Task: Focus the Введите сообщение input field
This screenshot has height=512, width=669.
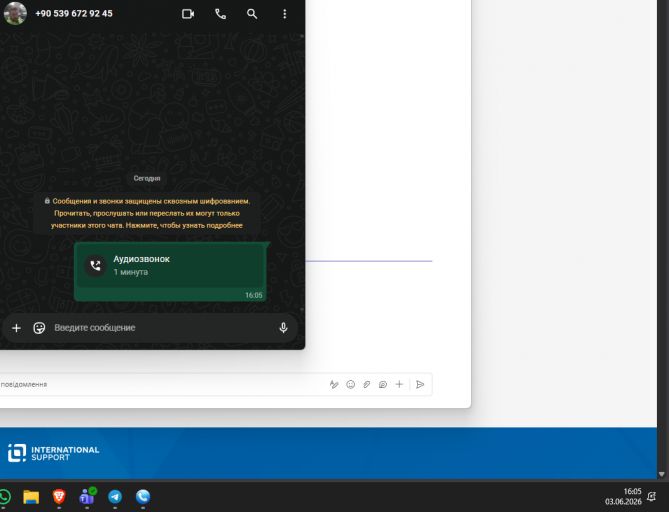Action: pyautogui.click(x=162, y=328)
